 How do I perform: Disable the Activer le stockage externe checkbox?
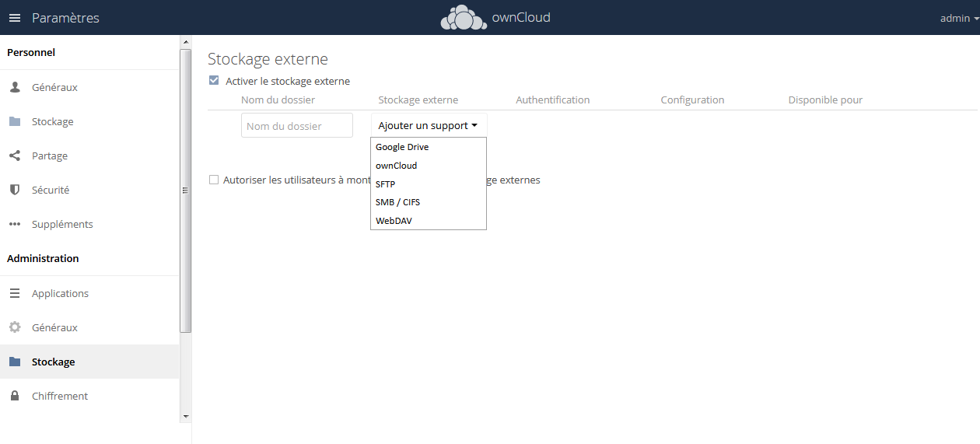(214, 81)
